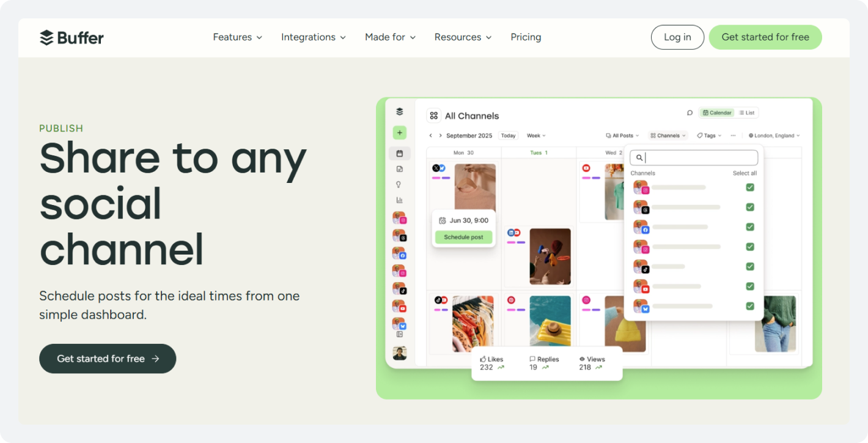Viewport: 868px width, 443px height.
Task: Open the bar chart analytics icon in sidebar
Action: click(400, 199)
